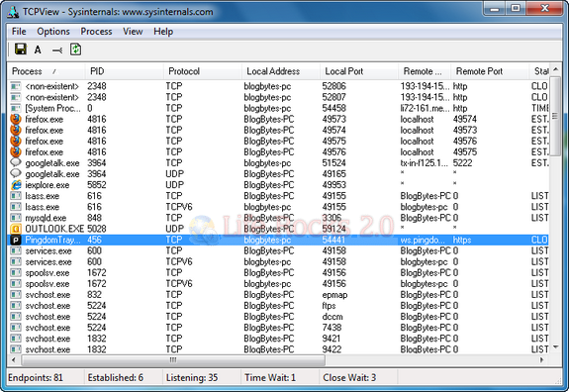Toggle resolve addresses A icon

[x=38, y=49]
